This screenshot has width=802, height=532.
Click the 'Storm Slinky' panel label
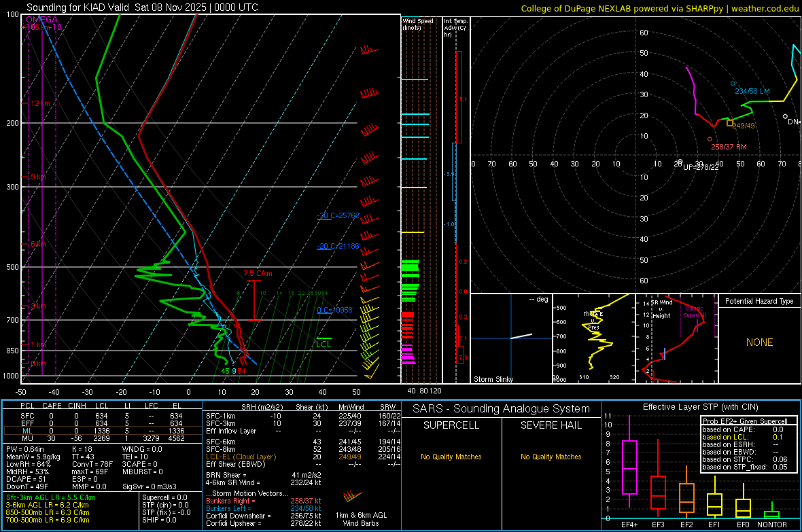click(x=493, y=379)
